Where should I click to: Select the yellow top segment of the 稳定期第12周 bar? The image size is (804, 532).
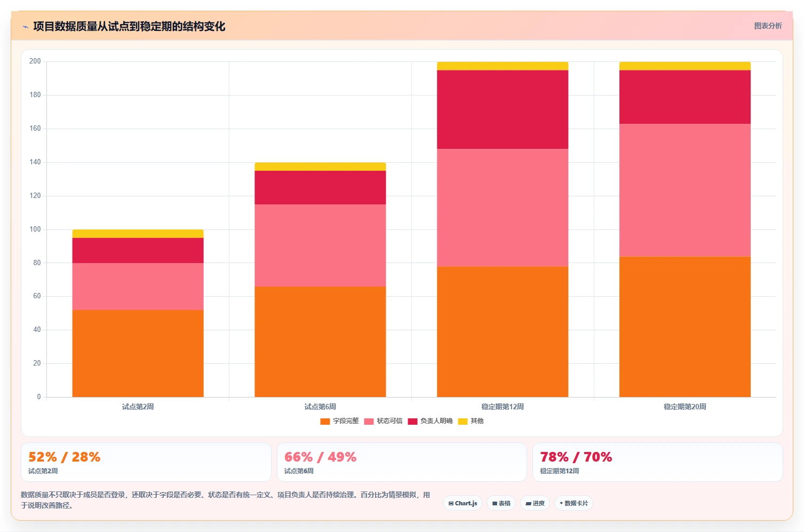(x=503, y=66)
